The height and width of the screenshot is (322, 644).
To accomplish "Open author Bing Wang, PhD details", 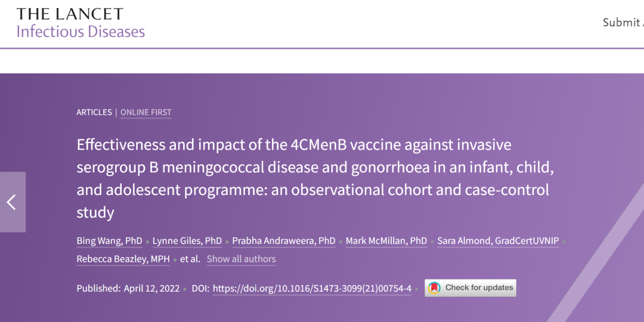I will (x=109, y=241).
